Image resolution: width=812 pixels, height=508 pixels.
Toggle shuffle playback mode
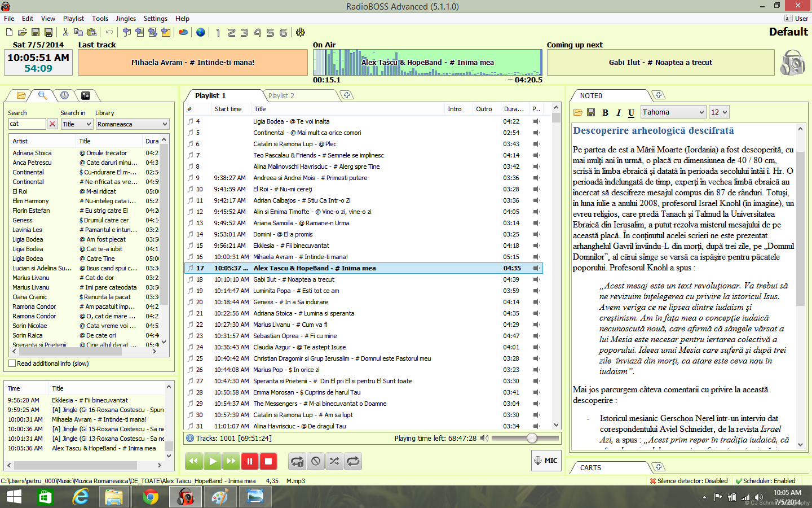coord(334,461)
